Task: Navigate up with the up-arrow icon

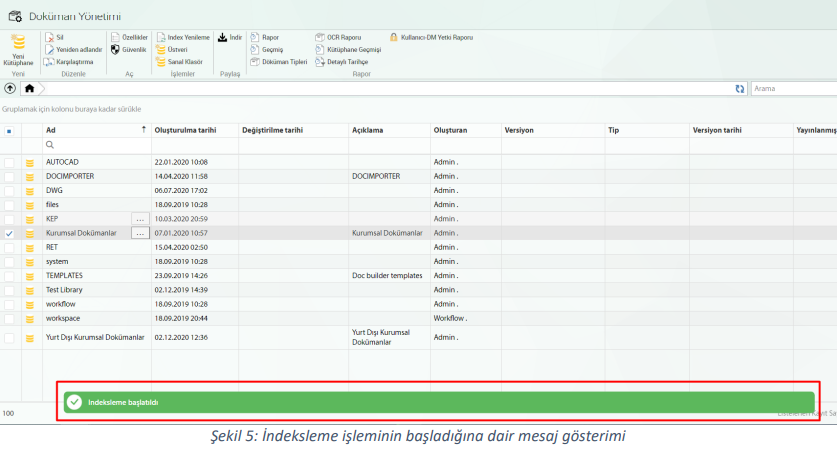Action: [10, 88]
